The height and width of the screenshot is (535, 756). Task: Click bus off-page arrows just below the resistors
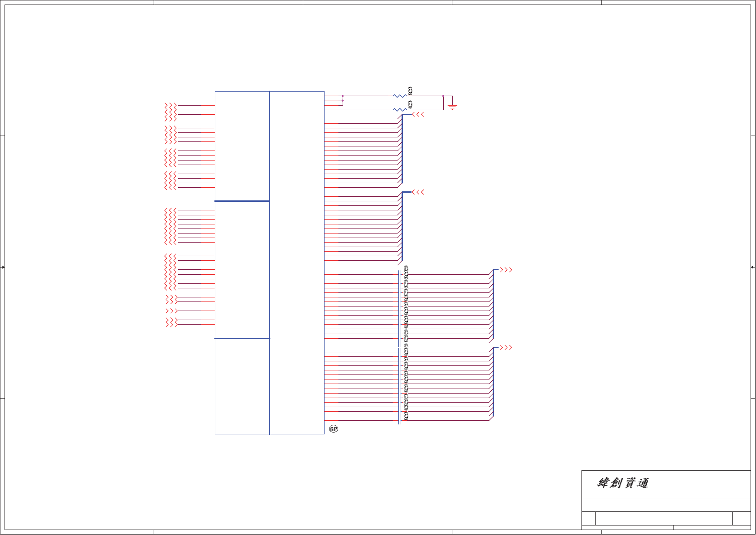418,115
